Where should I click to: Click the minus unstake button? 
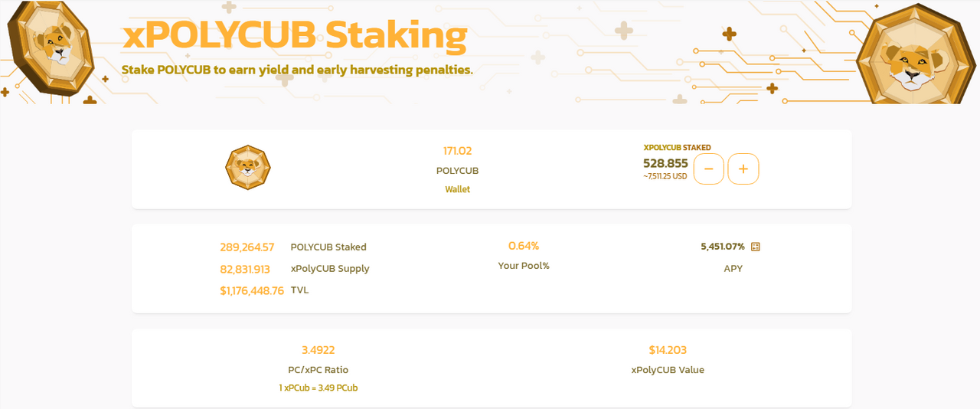pos(708,169)
